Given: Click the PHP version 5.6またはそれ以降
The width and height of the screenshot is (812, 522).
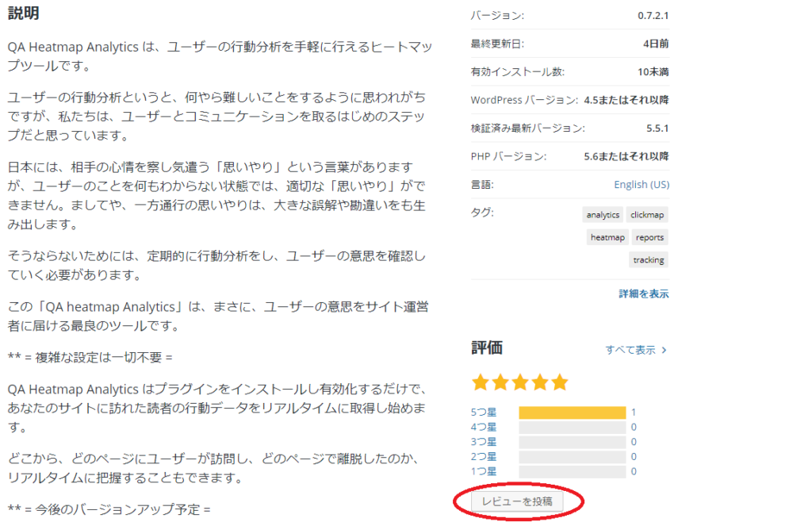Looking at the screenshot, I should point(626,156).
